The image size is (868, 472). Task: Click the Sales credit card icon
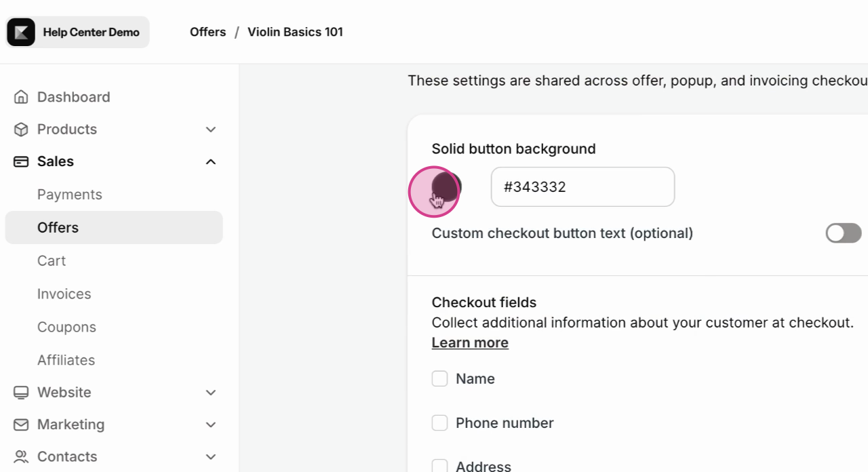click(x=21, y=161)
